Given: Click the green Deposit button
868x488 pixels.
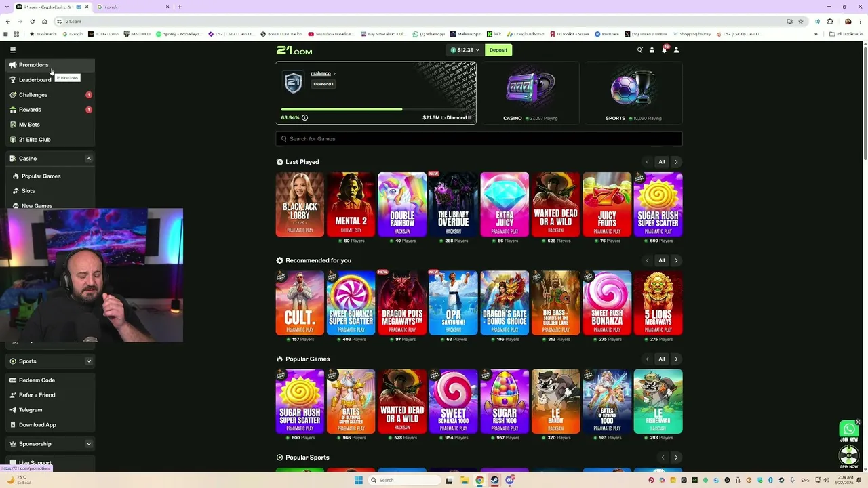Looking at the screenshot, I should click(498, 50).
